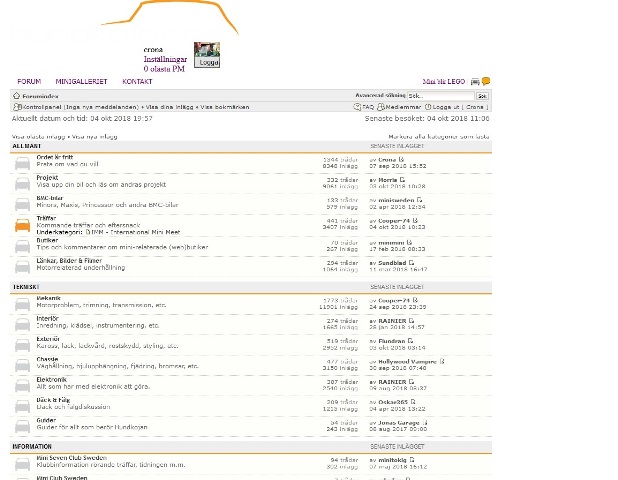This screenshot has width=618, height=480.
Task: Open the Mini blir LEGO link
Action: pyautogui.click(x=444, y=82)
